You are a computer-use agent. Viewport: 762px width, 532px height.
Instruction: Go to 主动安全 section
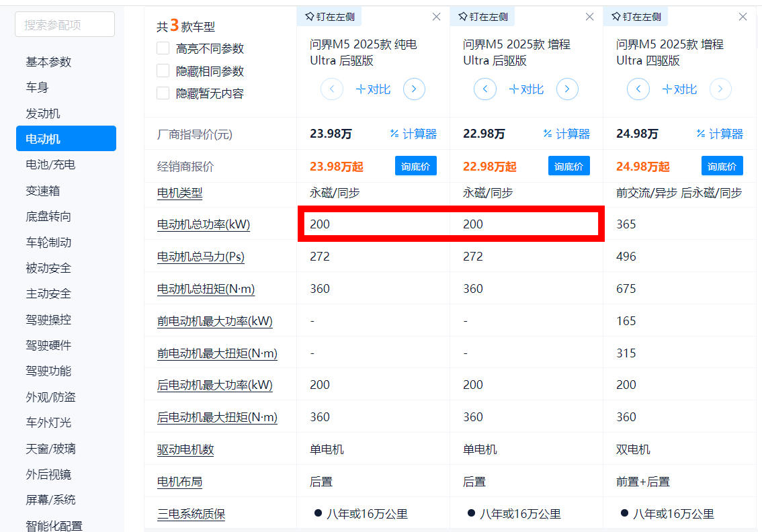48,294
